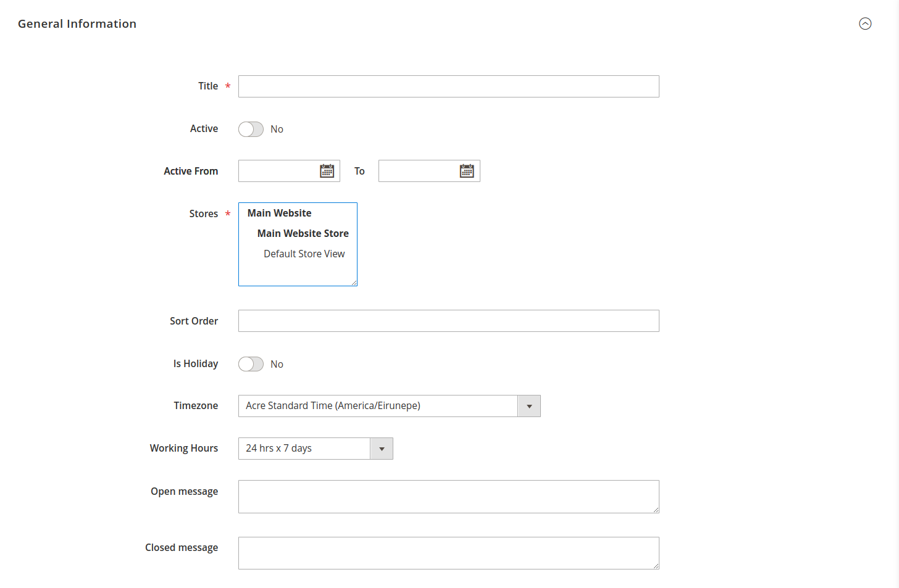Click the Sort Order input field

click(448, 321)
